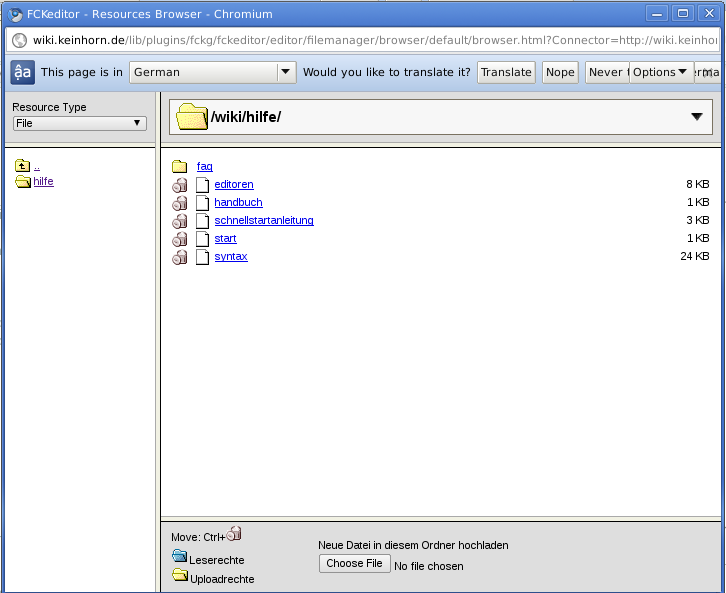Open the handbuch file link

238,202
